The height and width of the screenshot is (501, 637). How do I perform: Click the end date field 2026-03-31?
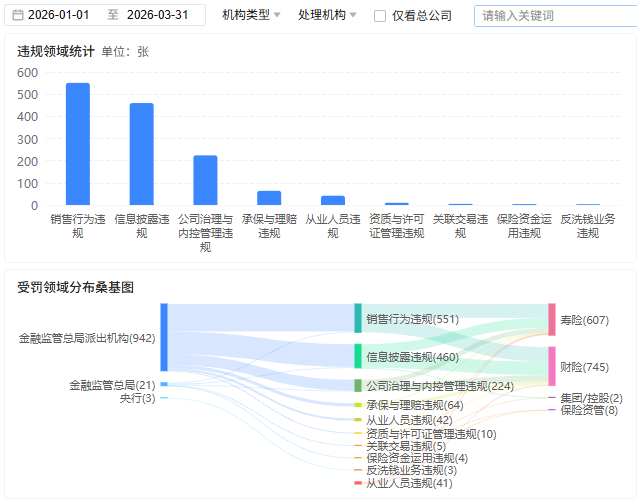[x=157, y=15]
